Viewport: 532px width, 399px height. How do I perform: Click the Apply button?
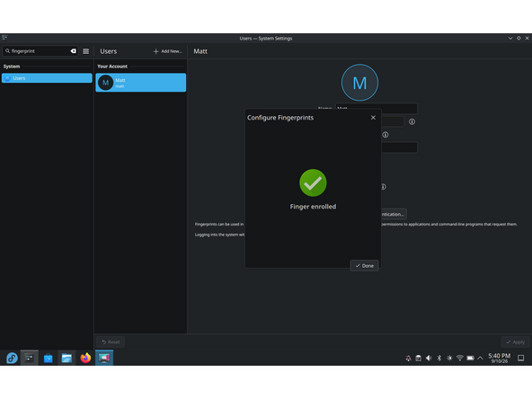pyautogui.click(x=515, y=342)
